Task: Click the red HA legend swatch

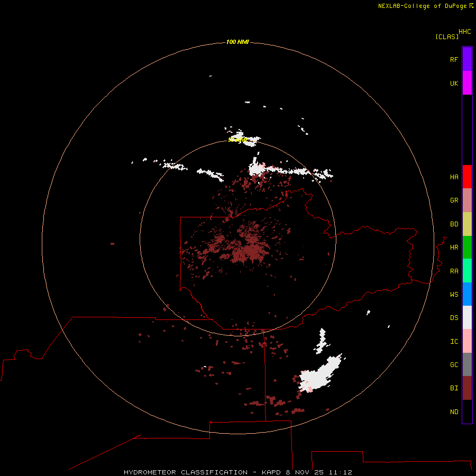Action: [x=467, y=177]
